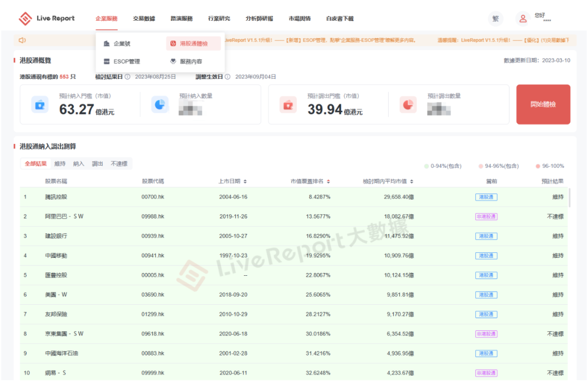Click the 非港股通 tag in 阿里巴巴 row
Screen dimensions: 588x387
tap(486, 216)
